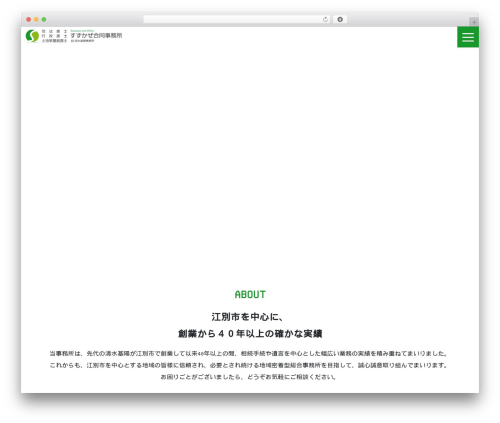This screenshot has width=500, height=423.
Task: Maximize the window with green button
Action: [44, 20]
